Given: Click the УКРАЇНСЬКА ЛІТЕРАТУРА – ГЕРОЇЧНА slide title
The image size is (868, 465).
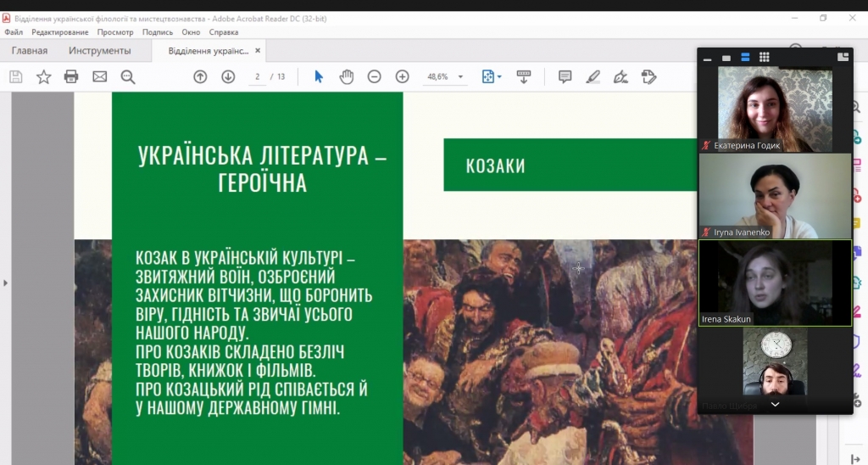Looking at the screenshot, I should click(263, 169).
